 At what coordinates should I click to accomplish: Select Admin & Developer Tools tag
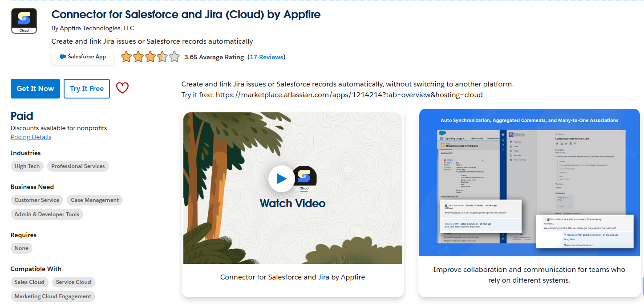(47, 214)
